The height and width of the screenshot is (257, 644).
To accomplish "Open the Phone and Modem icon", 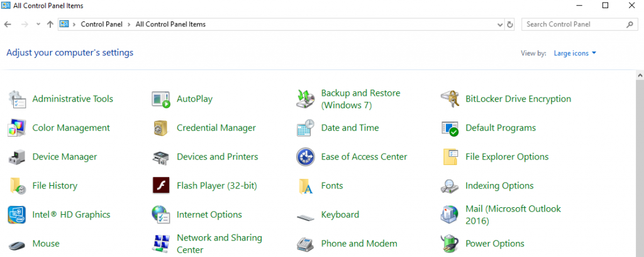I will pos(305,244).
